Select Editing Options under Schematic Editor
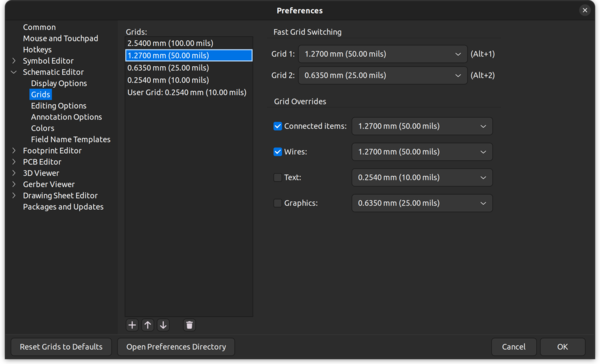Image resolution: width=600 pixels, height=364 pixels. [59, 106]
